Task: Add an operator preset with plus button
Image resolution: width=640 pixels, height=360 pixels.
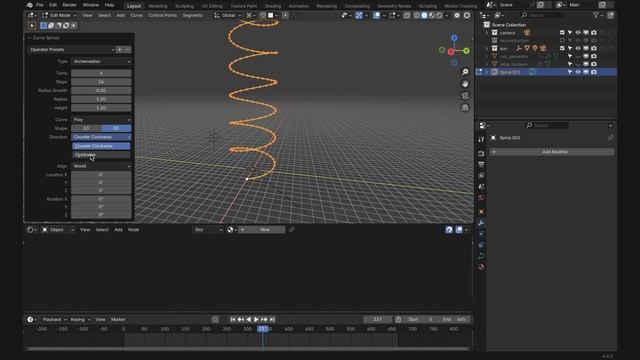Action: tap(120, 49)
